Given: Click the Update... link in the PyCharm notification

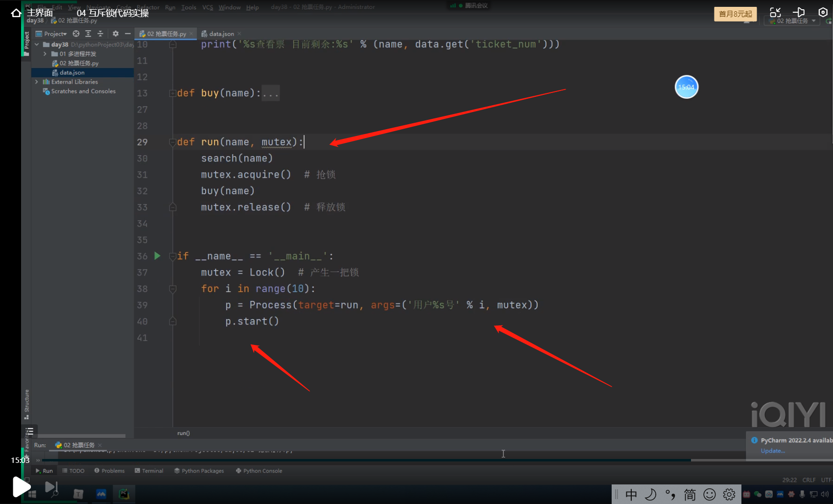Looking at the screenshot, I should click(x=773, y=451).
